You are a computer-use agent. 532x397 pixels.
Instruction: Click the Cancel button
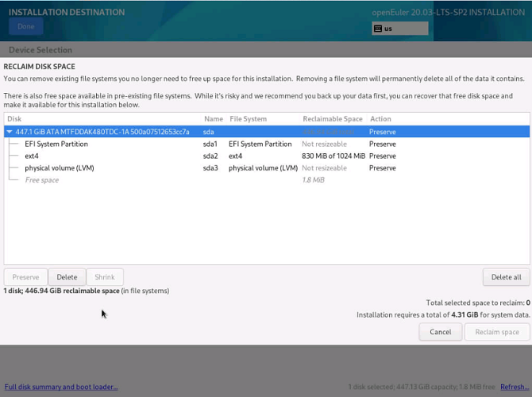click(x=440, y=332)
